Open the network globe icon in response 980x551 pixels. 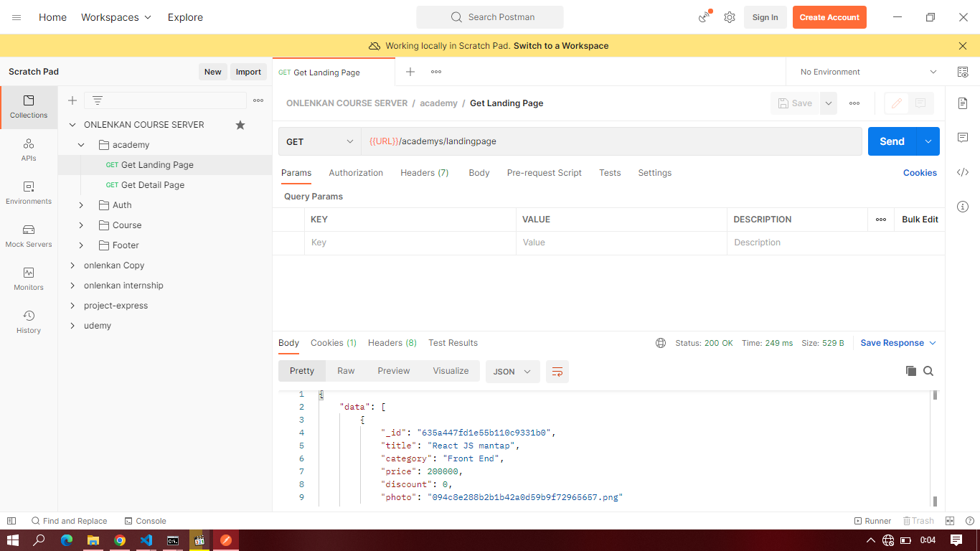pos(661,343)
